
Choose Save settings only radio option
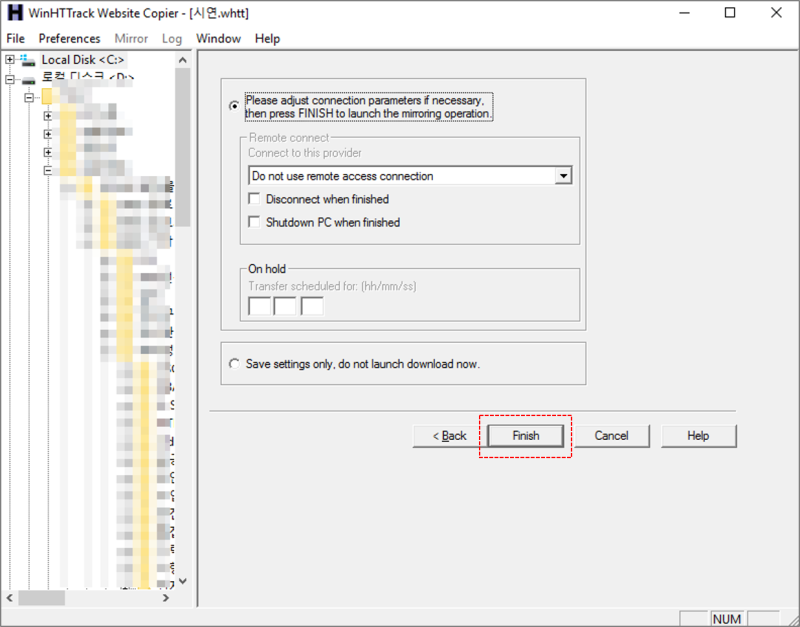tap(234, 364)
